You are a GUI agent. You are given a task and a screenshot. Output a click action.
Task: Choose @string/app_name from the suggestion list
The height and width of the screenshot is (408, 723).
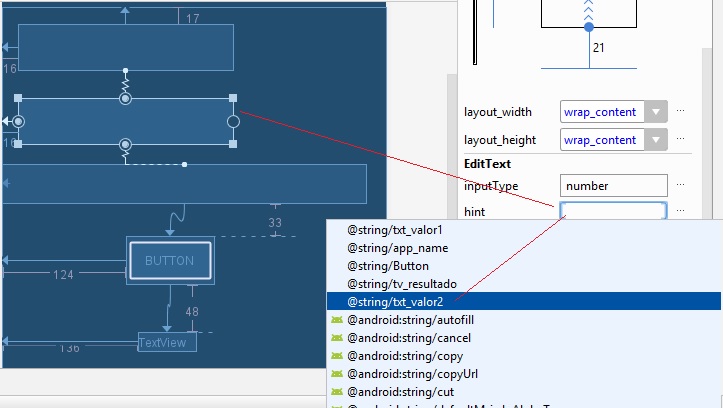click(397, 248)
